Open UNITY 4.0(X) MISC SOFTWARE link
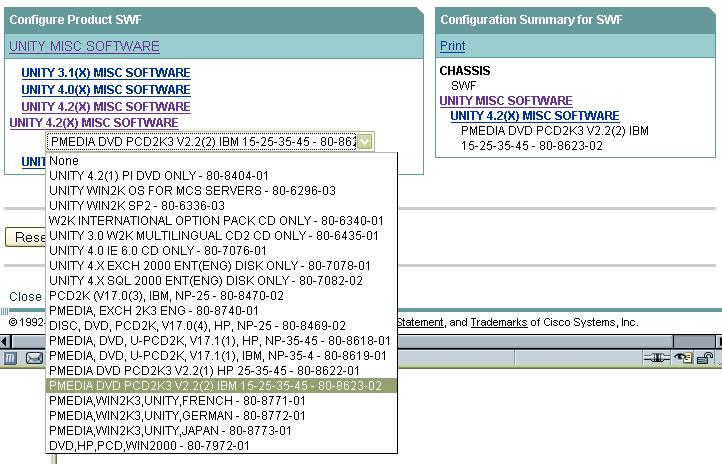 point(106,90)
